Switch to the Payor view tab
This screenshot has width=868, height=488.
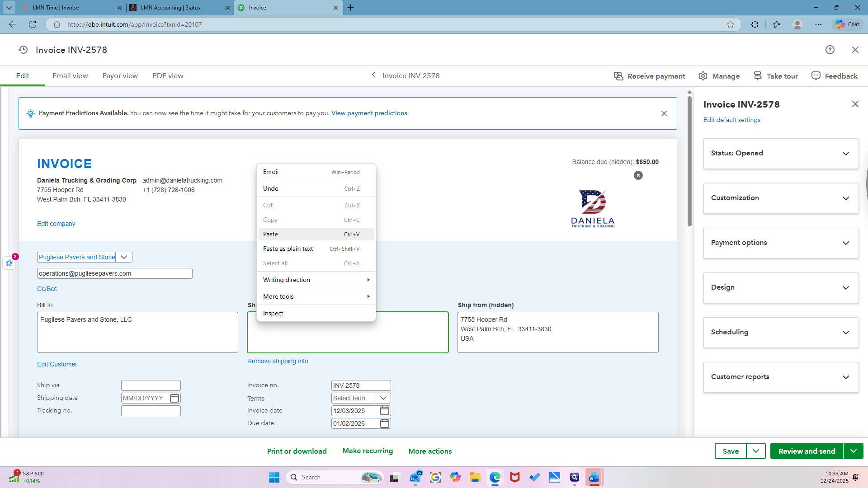[x=120, y=76]
